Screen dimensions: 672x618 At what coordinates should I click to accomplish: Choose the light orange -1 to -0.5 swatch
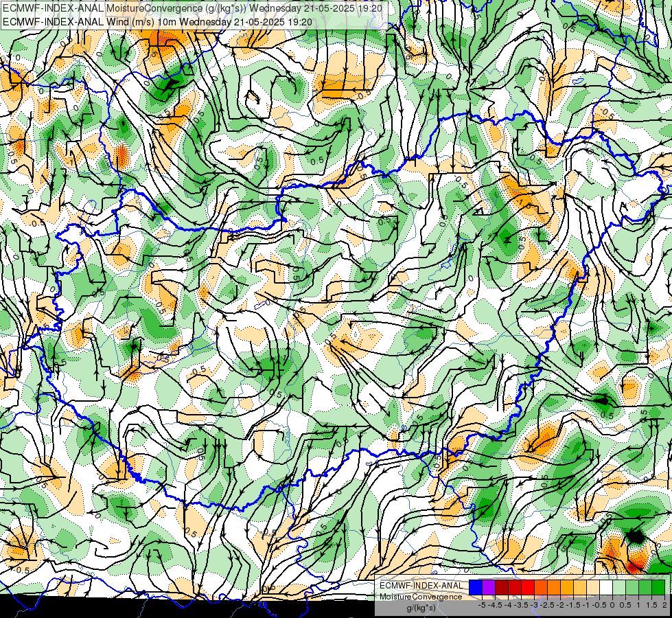pyautogui.click(x=580, y=588)
